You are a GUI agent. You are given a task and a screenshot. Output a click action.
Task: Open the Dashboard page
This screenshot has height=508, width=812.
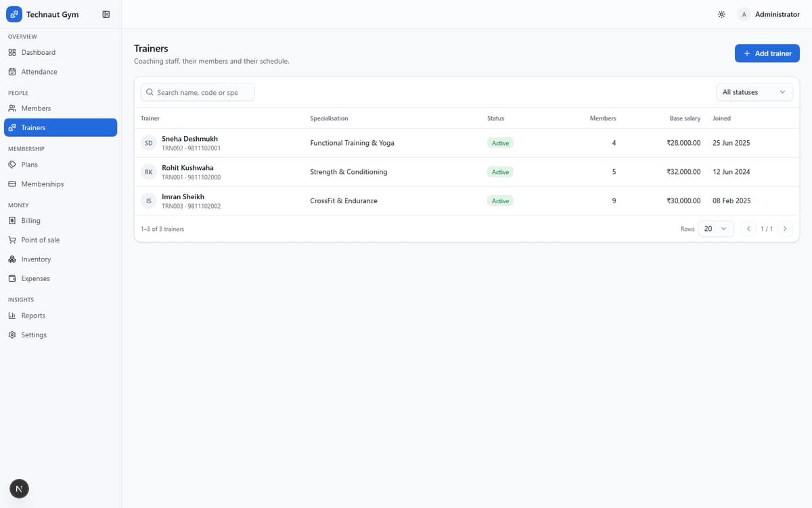click(x=60, y=52)
